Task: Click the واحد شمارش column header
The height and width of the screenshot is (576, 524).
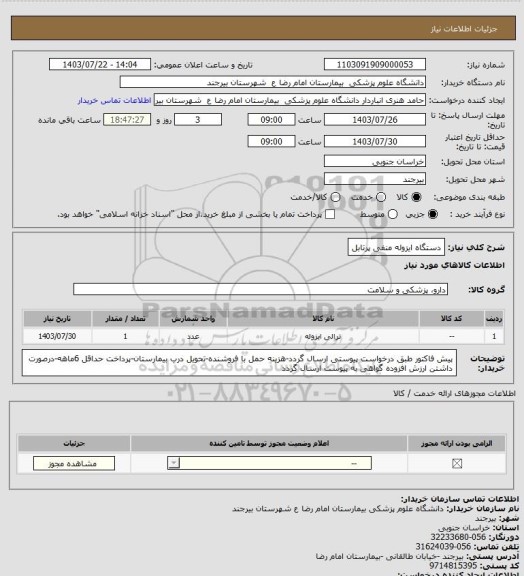Action: click(193, 319)
